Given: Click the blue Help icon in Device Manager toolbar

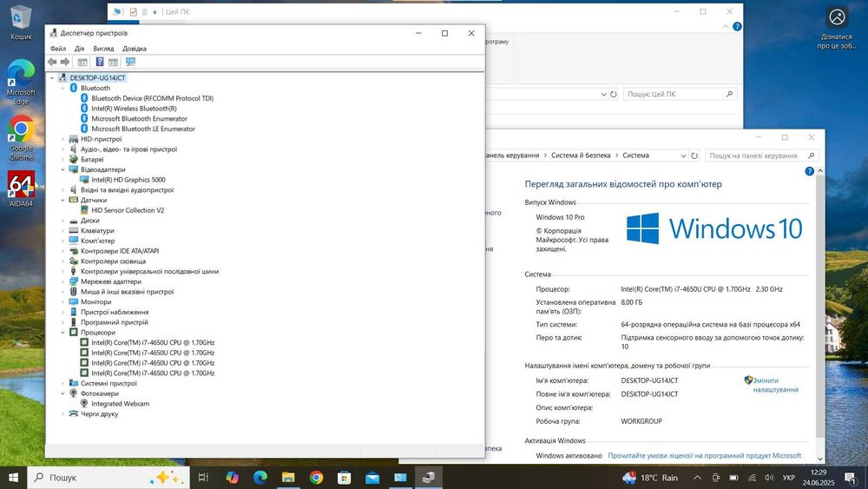Looking at the screenshot, I should 100,62.
